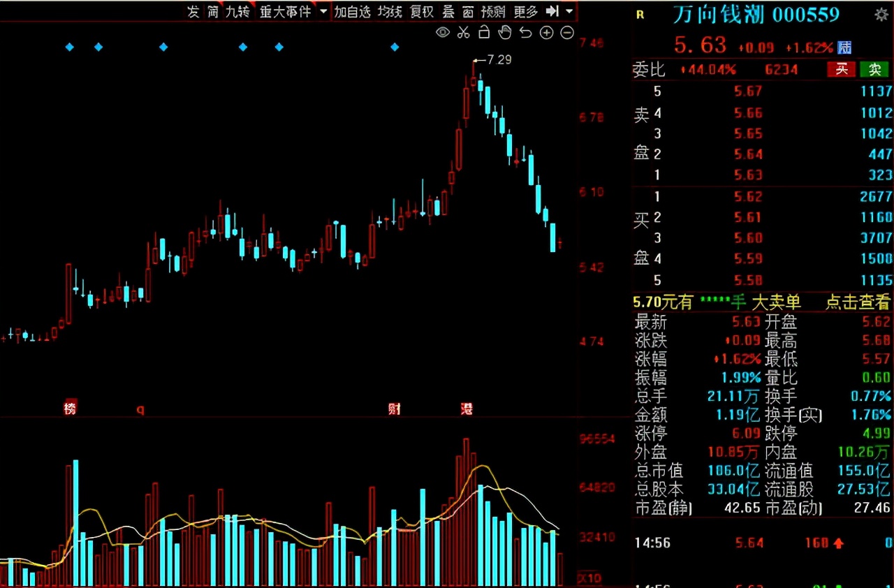Click the X10 volume scale label
This screenshot has width=894, height=588.
[x=589, y=578]
